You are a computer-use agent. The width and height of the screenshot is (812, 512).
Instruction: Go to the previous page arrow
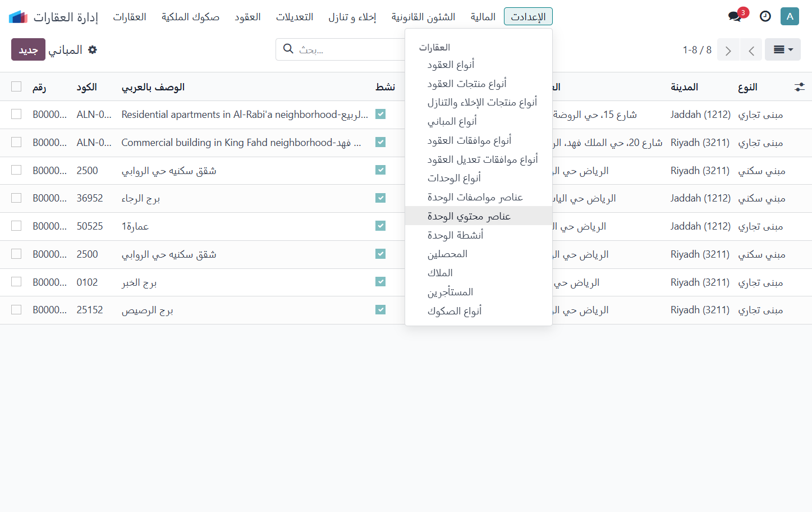[x=751, y=50]
